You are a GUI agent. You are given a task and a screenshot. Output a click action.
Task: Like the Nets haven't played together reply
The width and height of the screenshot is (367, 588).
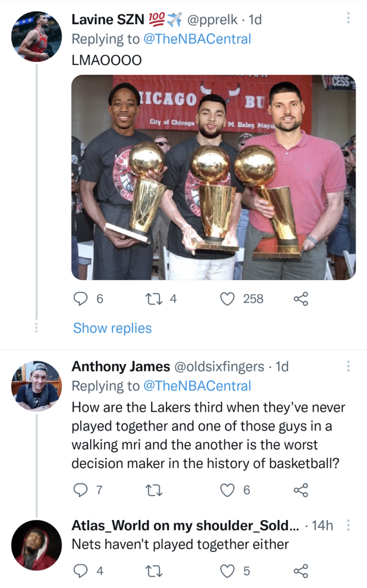(x=227, y=571)
